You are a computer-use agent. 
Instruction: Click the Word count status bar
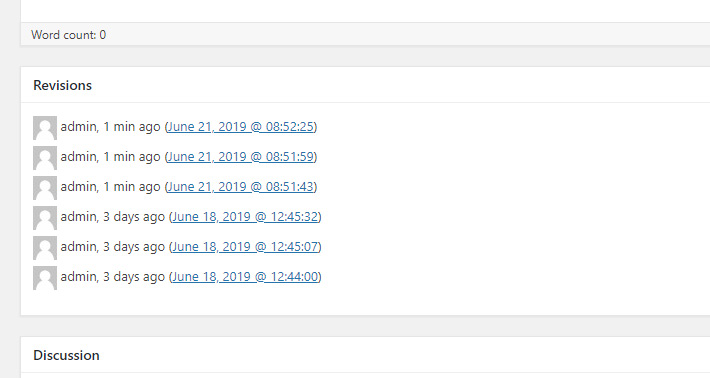click(365, 35)
